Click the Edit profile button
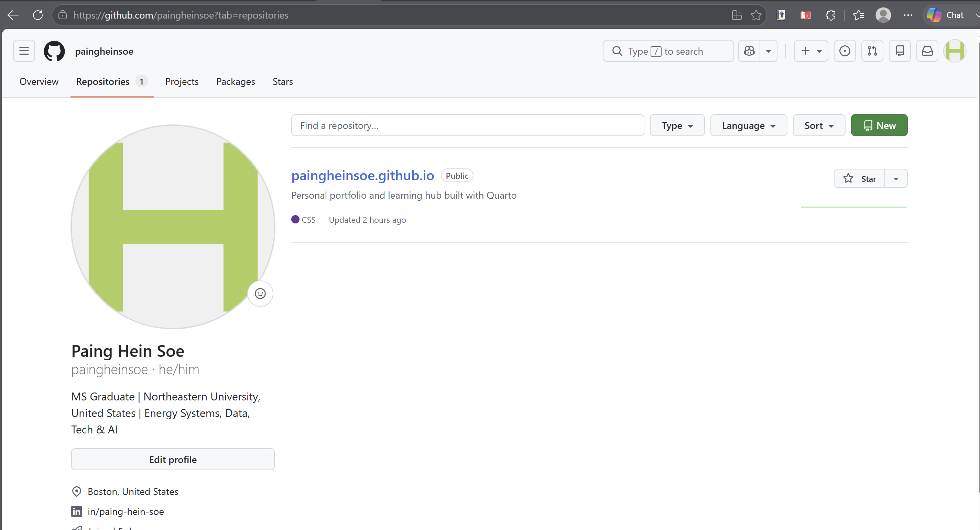 [x=173, y=459]
